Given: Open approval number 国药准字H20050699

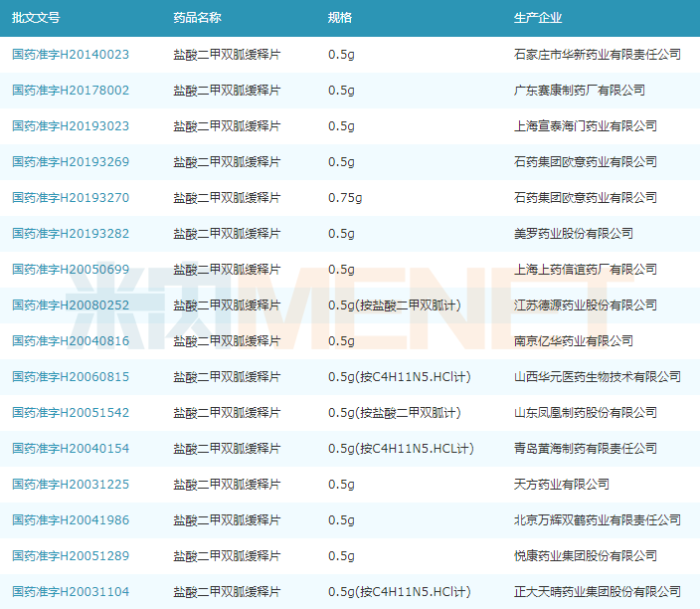Looking at the screenshot, I should [71, 270].
